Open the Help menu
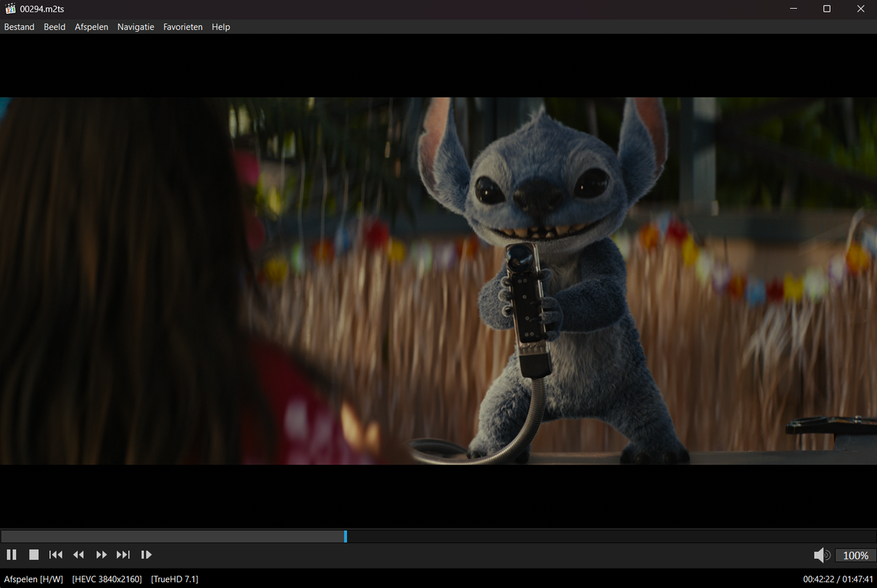Viewport: 877px width, 588px height. click(x=221, y=27)
